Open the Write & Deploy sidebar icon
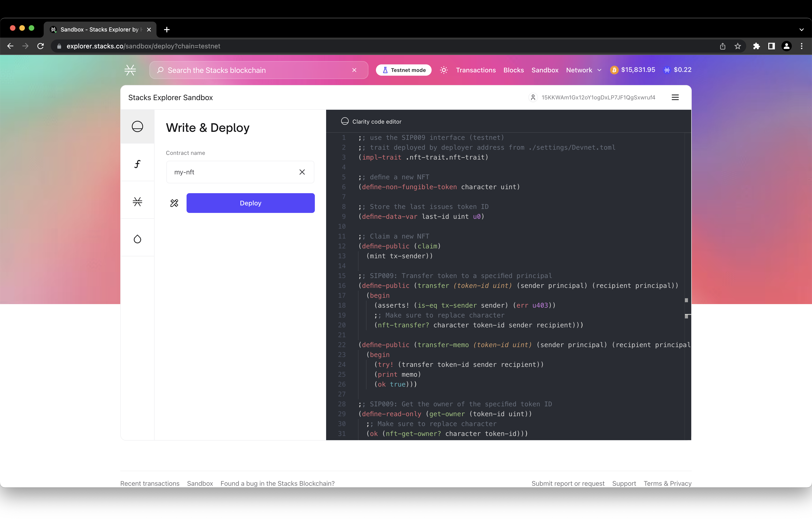 pyautogui.click(x=137, y=126)
